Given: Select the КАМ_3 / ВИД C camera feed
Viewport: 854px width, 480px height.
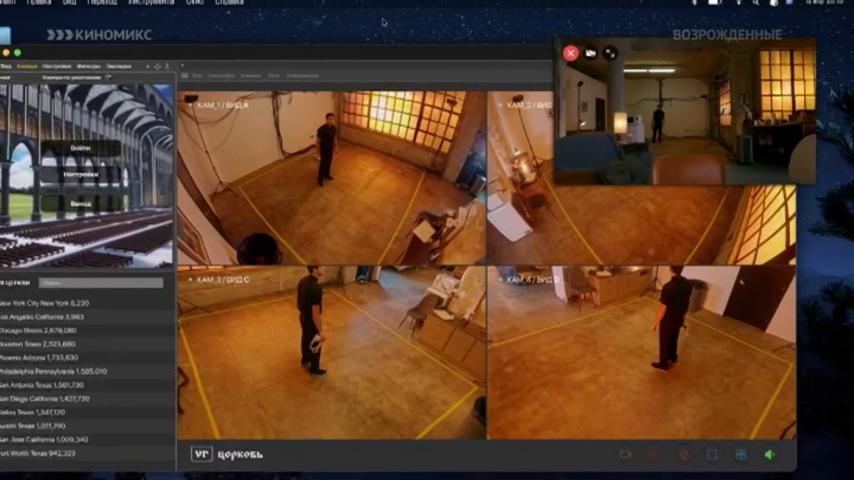Looking at the screenshot, I should point(331,353).
